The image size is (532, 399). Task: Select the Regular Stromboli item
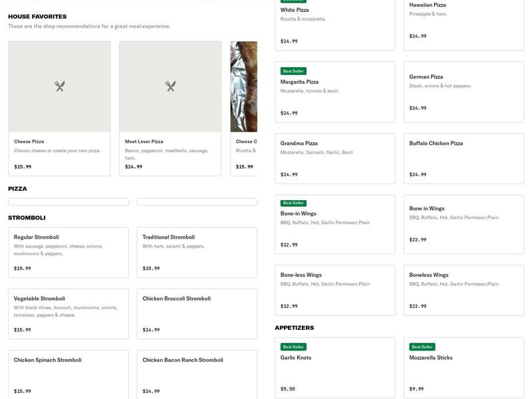[68, 252]
